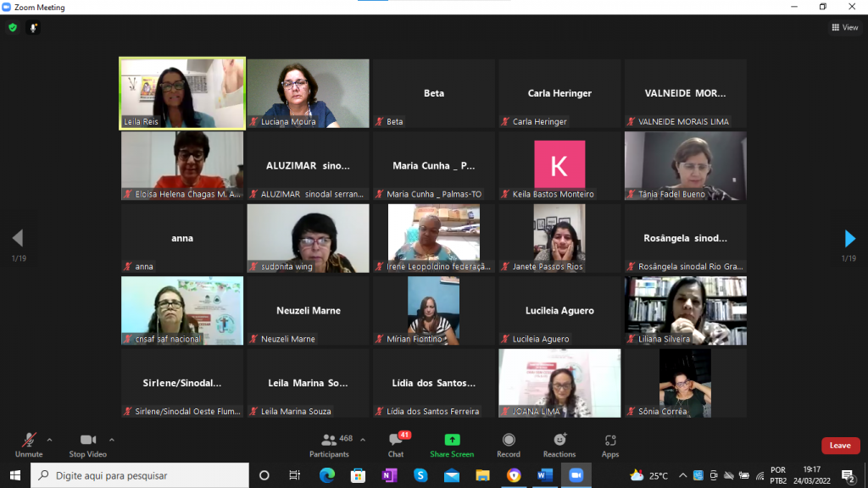Go to next page of participants
This screenshot has height=488, width=868.
(x=849, y=238)
